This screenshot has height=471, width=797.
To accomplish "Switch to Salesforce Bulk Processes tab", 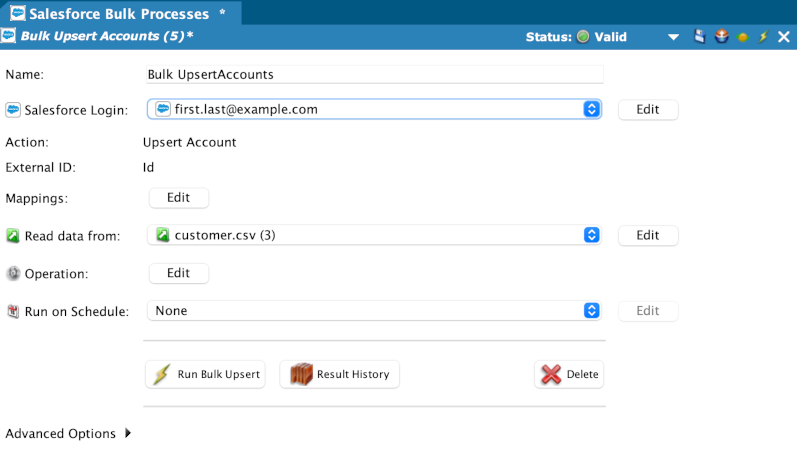I will tap(120, 14).
